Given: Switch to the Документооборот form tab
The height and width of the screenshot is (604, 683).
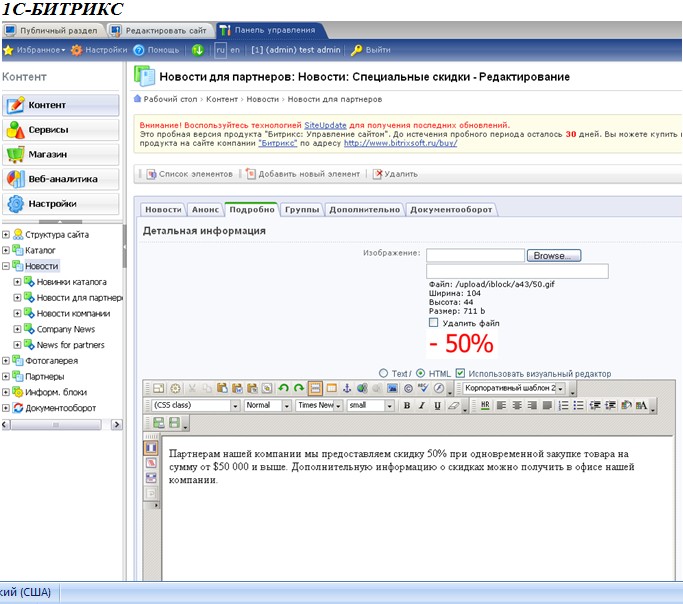Looking at the screenshot, I should (x=451, y=209).
